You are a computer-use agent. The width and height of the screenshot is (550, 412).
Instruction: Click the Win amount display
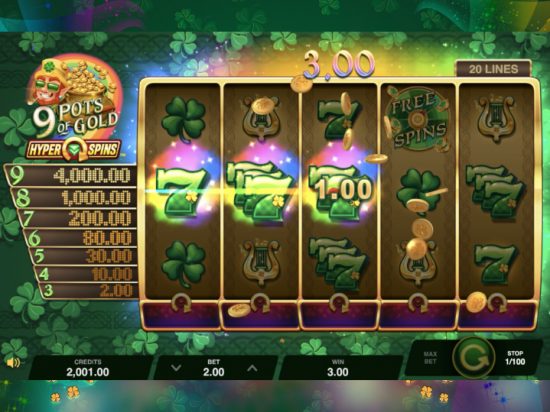(x=338, y=367)
